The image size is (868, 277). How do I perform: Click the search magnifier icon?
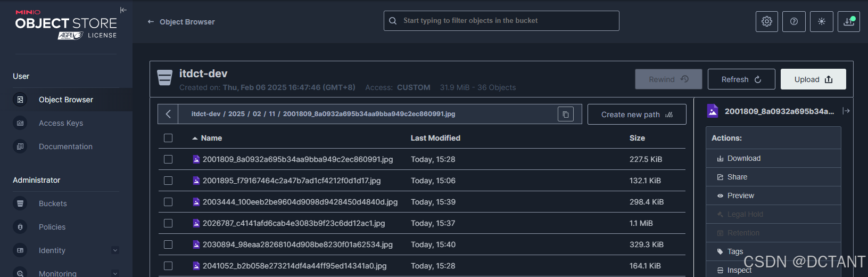click(x=393, y=21)
